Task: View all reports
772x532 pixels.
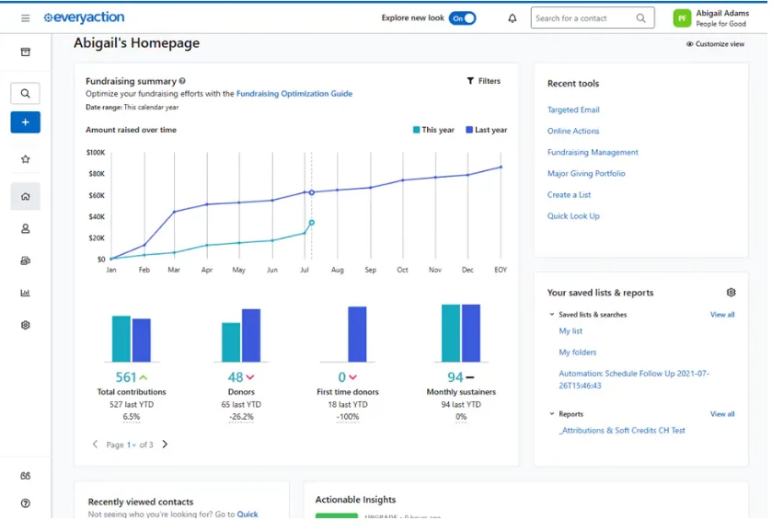Action: pos(721,414)
